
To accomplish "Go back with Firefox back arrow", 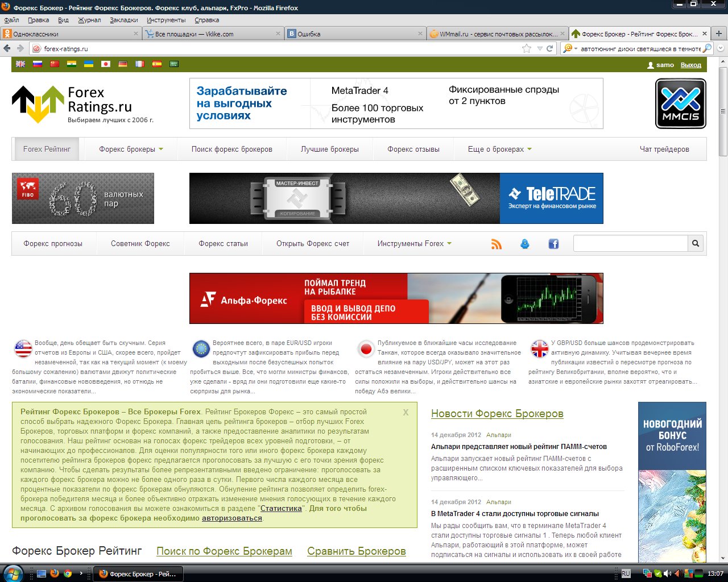I will [x=7, y=48].
